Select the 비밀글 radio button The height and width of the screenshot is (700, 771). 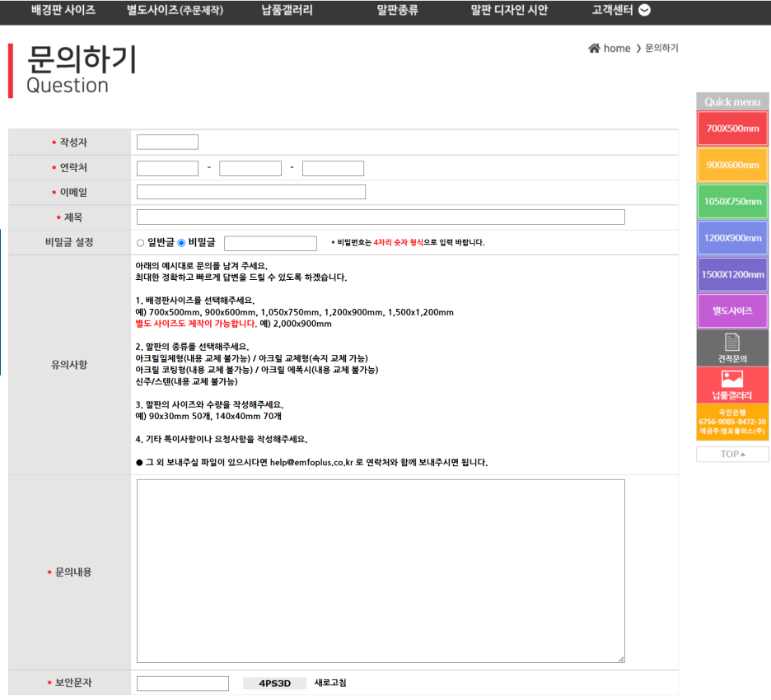coord(181,243)
